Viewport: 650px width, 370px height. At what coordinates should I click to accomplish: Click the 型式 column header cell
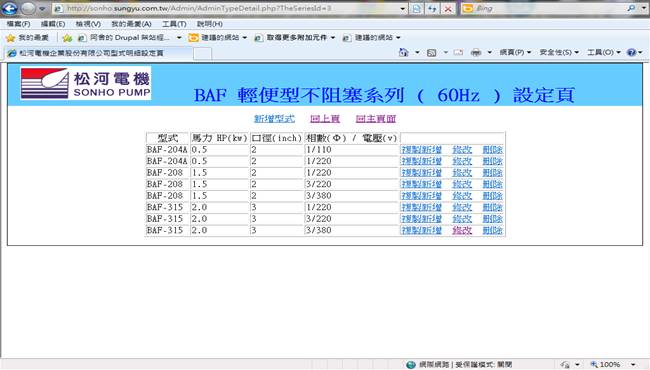click(x=167, y=138)
